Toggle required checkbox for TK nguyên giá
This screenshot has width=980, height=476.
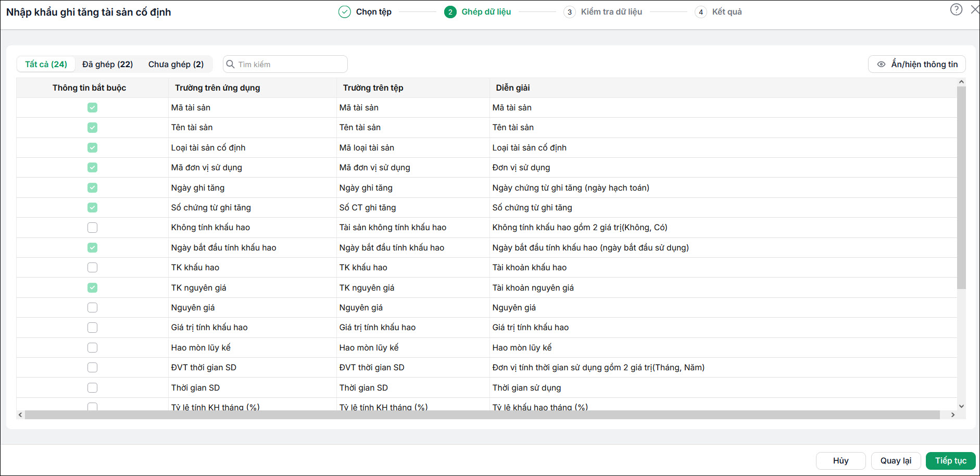pyautogui.click(x=92, y=287)
